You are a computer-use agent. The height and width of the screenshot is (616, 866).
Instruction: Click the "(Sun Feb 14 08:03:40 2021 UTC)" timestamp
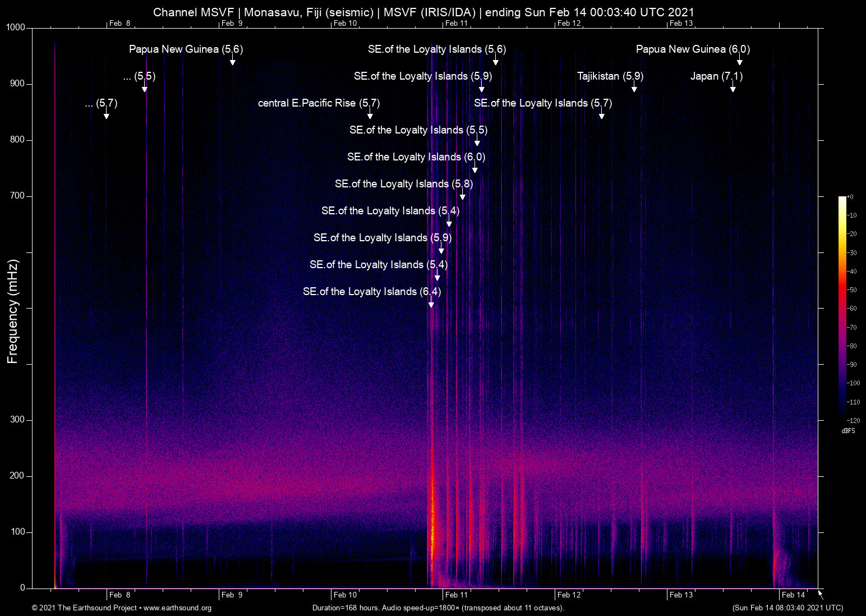[x=787, y=608]
